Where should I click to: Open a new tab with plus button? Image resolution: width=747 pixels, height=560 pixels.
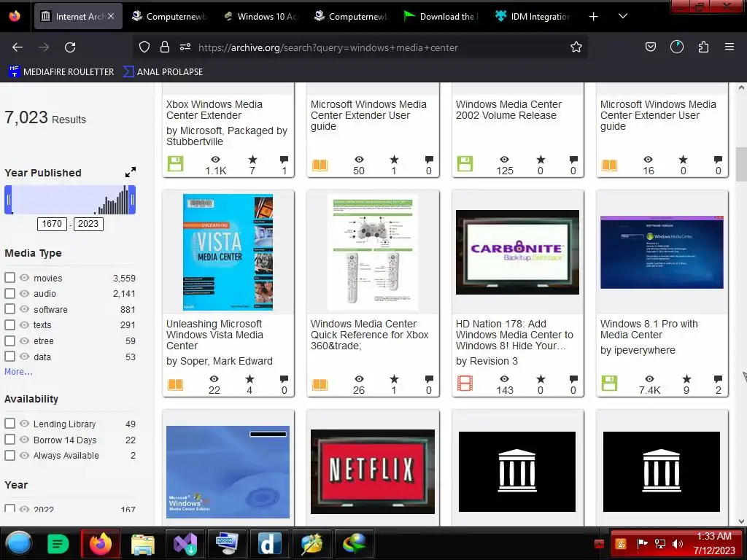click(x=593, y=17)
